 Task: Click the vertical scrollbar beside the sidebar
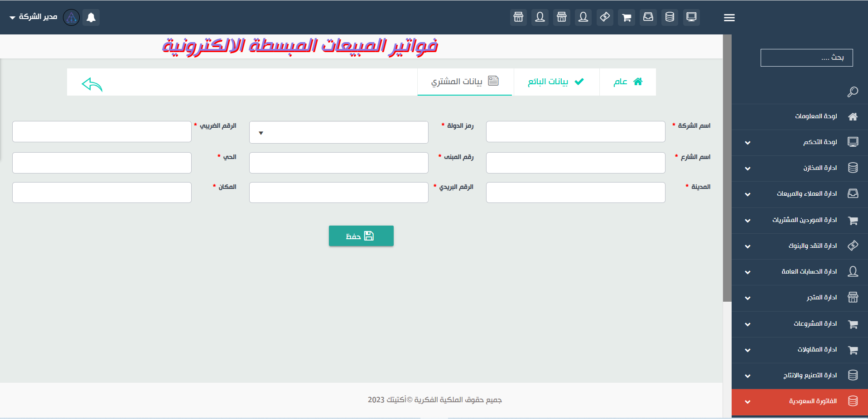(x=727, y=168)
